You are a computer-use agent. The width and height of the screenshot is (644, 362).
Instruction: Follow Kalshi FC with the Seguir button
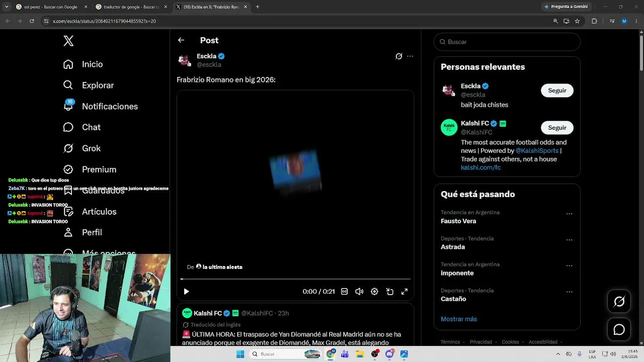[557, 128]
